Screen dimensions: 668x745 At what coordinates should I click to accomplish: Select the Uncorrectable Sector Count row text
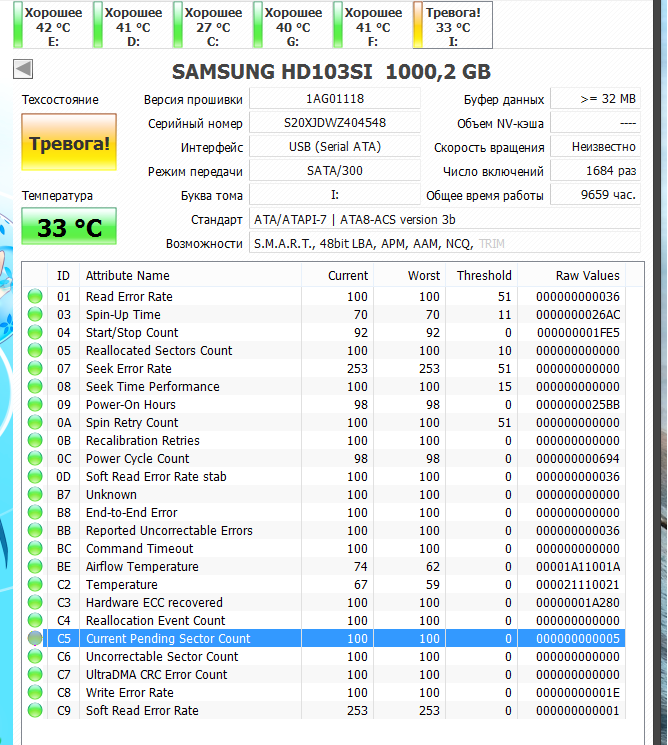[162, 657]
